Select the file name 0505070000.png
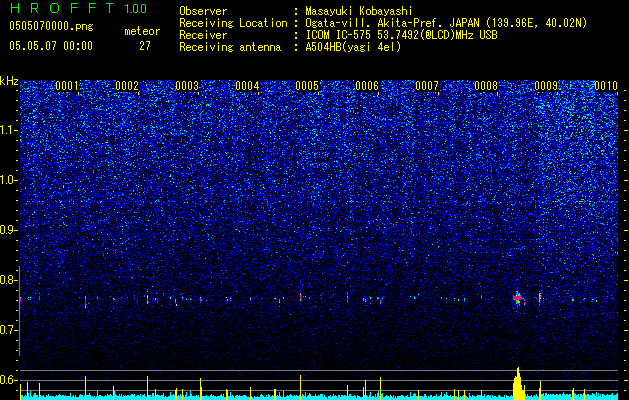This screenshot has width=629, height=400. point(51,26)
